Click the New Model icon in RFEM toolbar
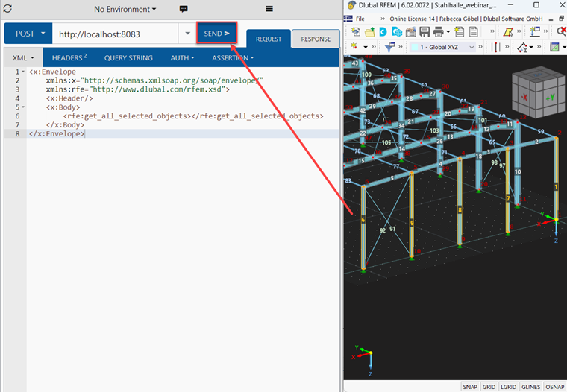This screenshot has height=392, width=567. click(356, 32)
